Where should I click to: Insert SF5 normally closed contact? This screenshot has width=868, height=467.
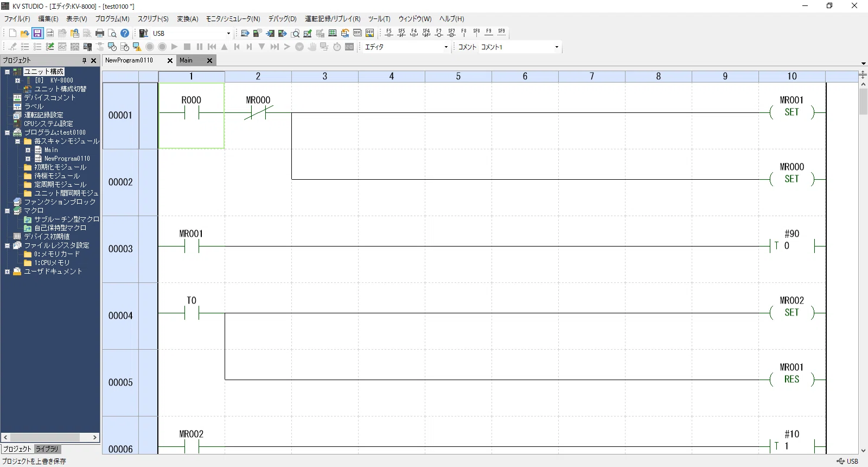pyautogui.click(x=401, y=33)
